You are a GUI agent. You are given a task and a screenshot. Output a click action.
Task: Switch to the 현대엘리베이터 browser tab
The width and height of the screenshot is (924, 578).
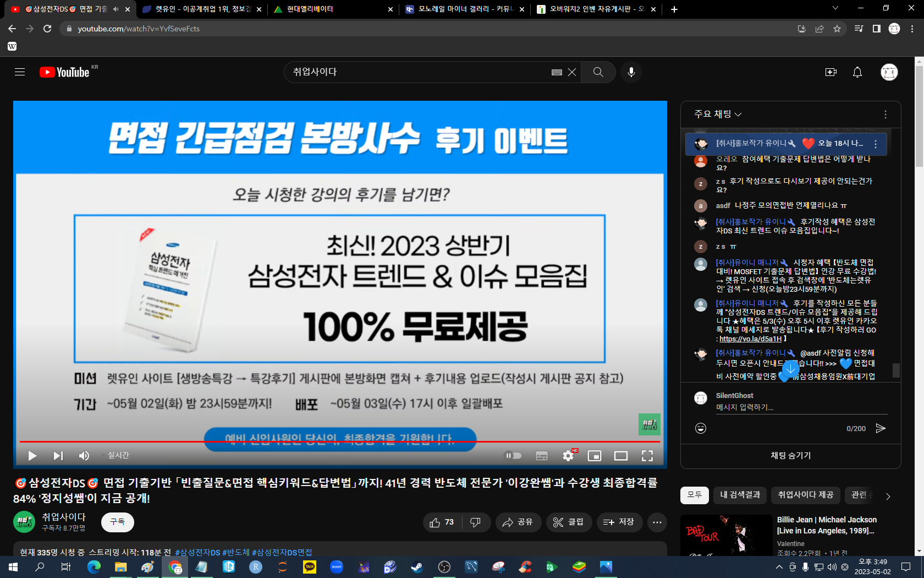pyautogui.click(x=330, y=9)
